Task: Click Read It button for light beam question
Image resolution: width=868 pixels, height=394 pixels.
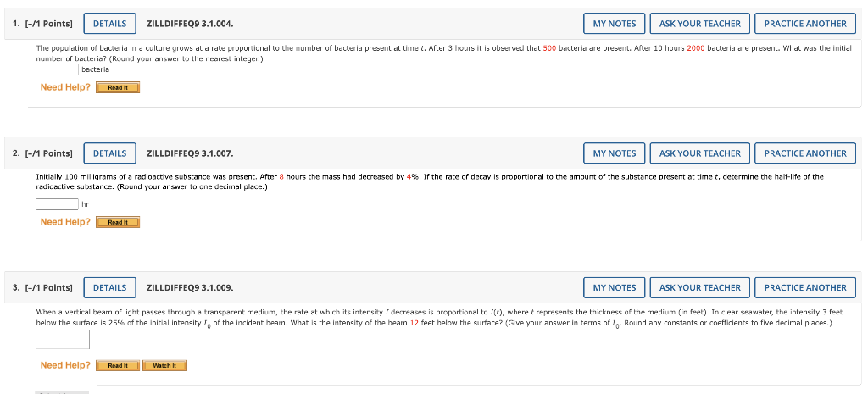Action: tap(118, 366)
